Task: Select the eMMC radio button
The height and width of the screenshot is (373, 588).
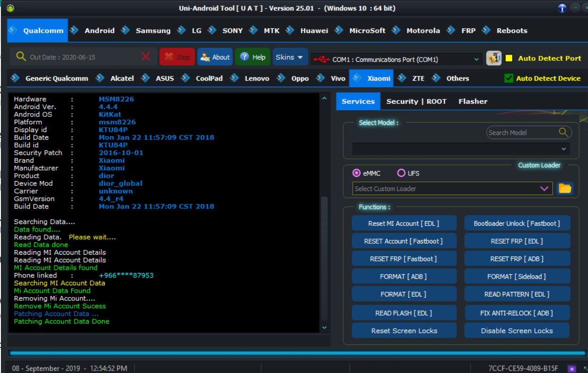Action: click(x=356, y=173)
